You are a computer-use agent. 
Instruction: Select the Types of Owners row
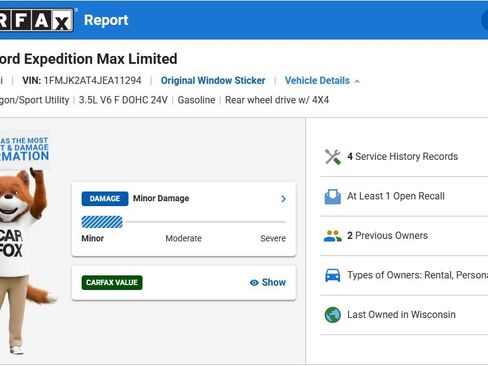404,275
